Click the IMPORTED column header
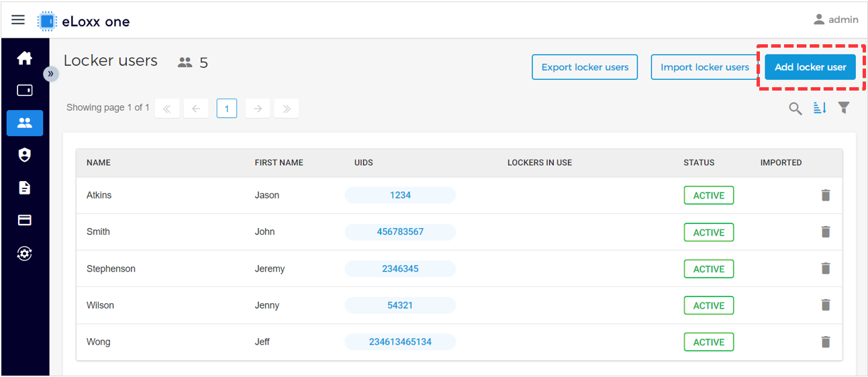 [x=781, y=162]
